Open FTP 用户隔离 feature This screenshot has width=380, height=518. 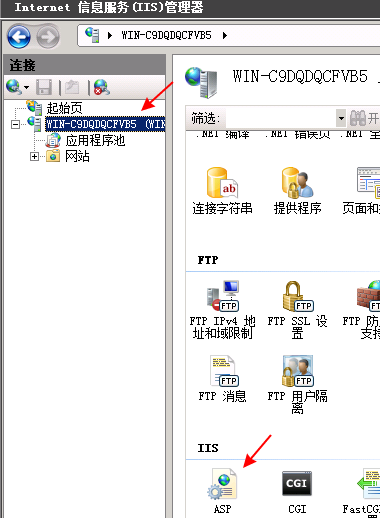297,384
